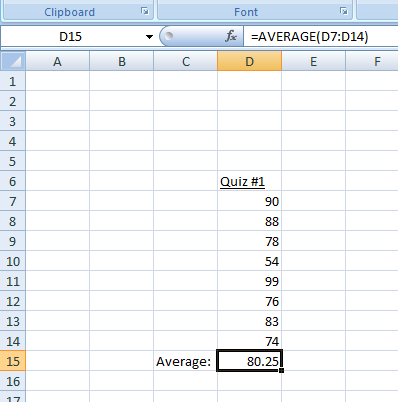Select row 16 header
This screenshot has height=402, width=398.
coord(13,381)
